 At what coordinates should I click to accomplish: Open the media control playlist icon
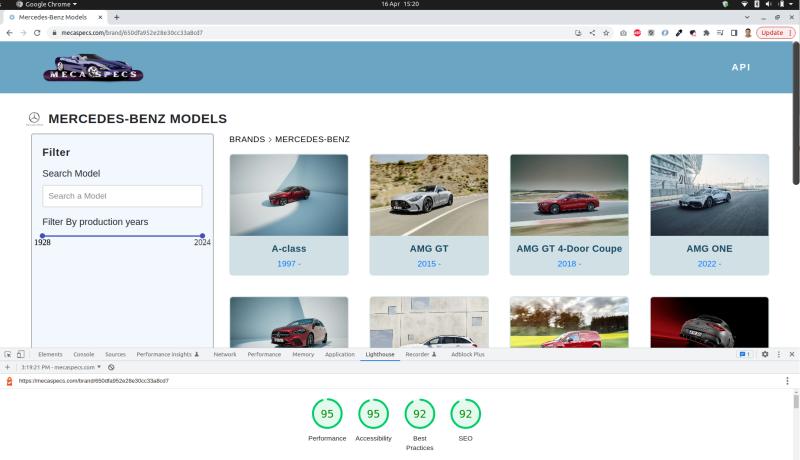pyautogui.click(x=720, y=33)
